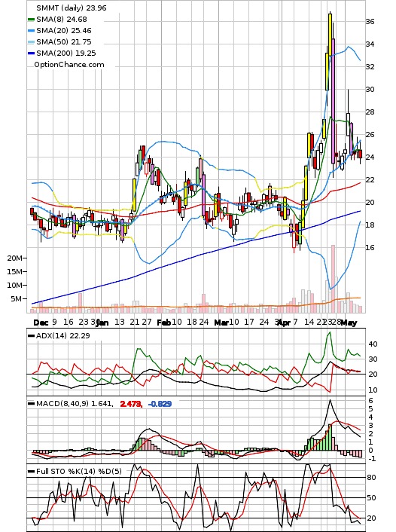Viewport: 396px width, 532px height.
Task: Click the blue -0.829 MACD histogram value
Action: (x=160, y=404)
